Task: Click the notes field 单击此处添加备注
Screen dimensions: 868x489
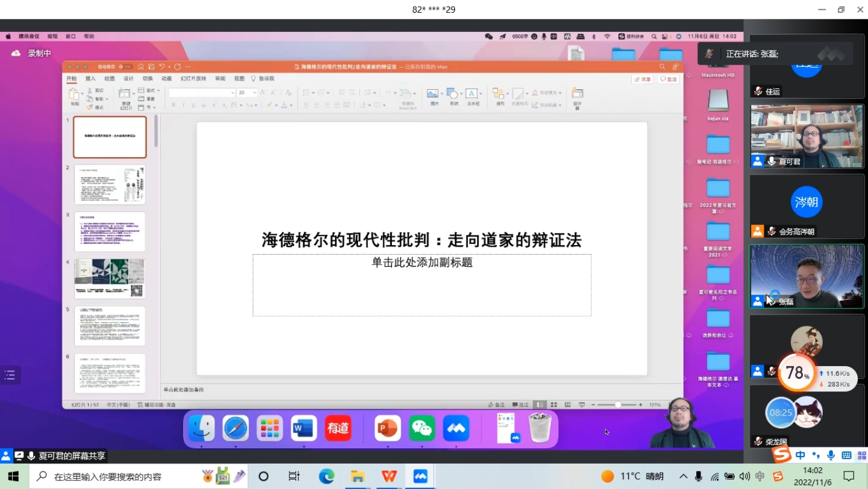Action: coord(183,390)
